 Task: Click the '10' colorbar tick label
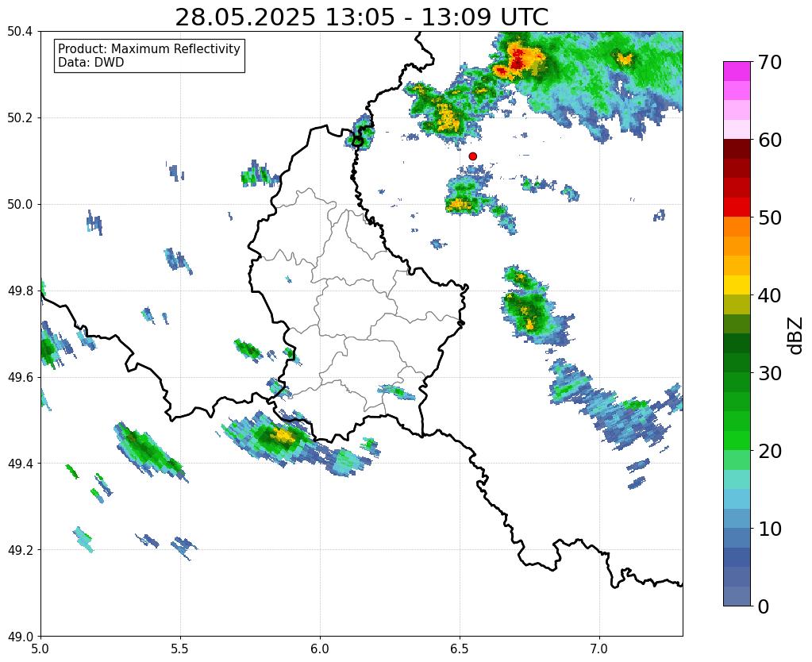tap(769, 529)
